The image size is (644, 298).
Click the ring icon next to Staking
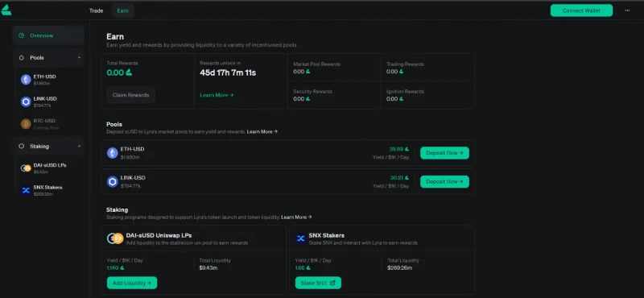(22, 147)
